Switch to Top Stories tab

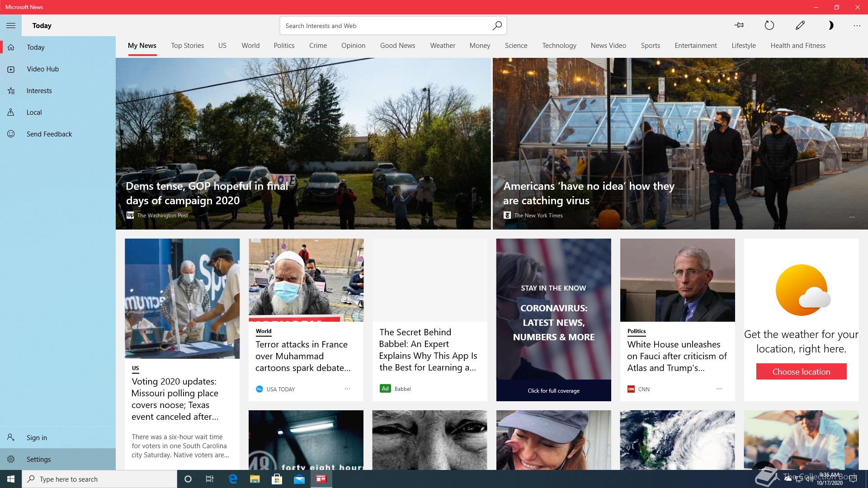pyautogui.click(x=187, y=46)
